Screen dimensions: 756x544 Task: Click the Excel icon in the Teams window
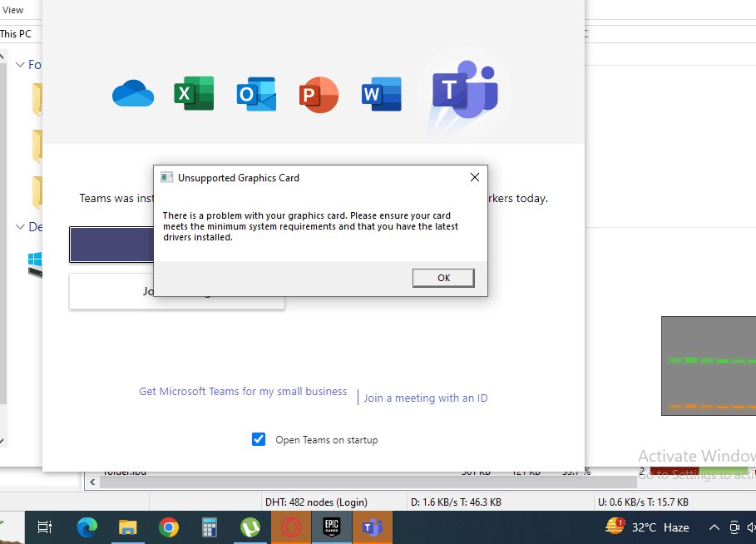[x=194, y=93]
